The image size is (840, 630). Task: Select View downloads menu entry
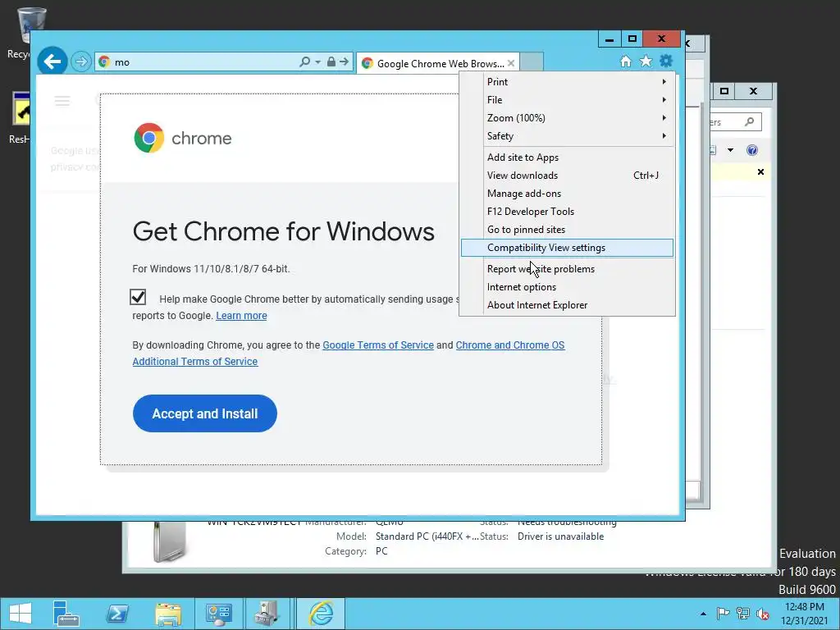[x=568, y=176]
